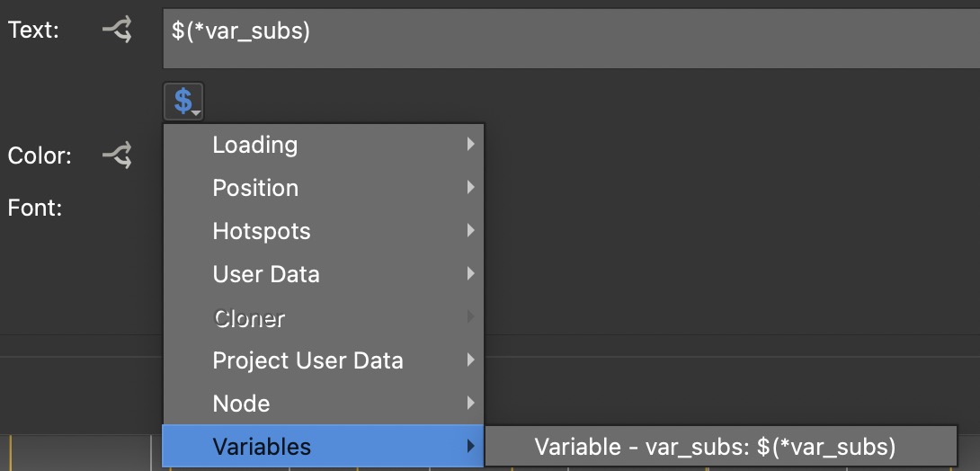Expand the arrow next to Hotspots
Screen dimensions: 980x471
(470, 231)
